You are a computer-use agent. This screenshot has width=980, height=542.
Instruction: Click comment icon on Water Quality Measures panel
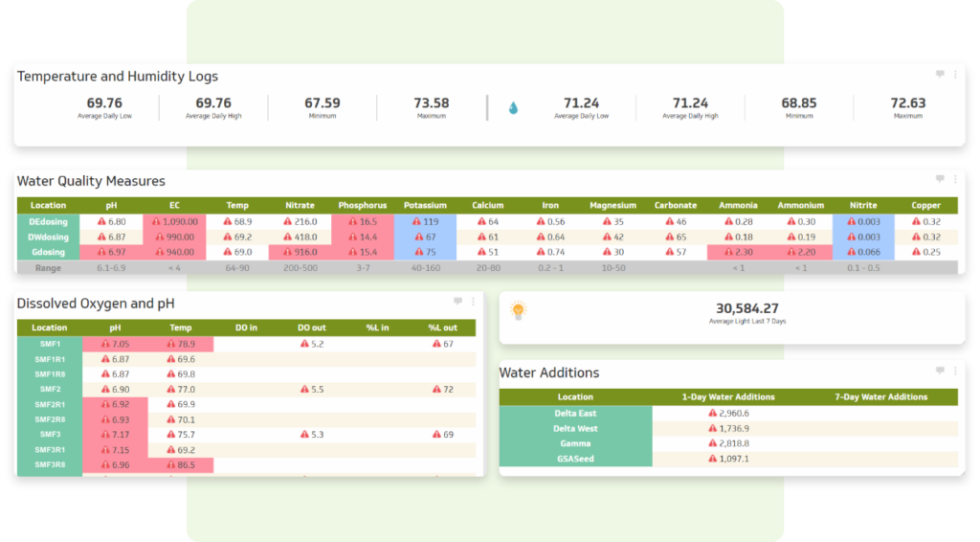940,179
